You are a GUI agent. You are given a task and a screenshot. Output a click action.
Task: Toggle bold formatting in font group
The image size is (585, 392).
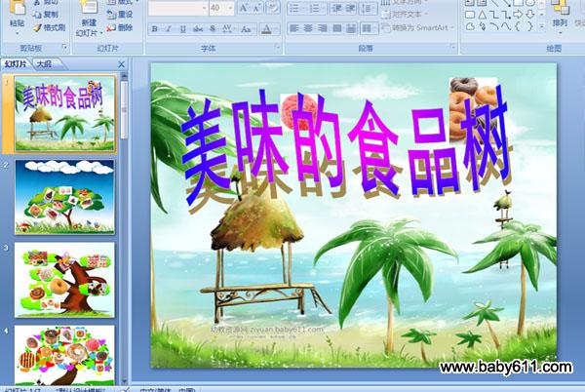click(x=154, y=28)
